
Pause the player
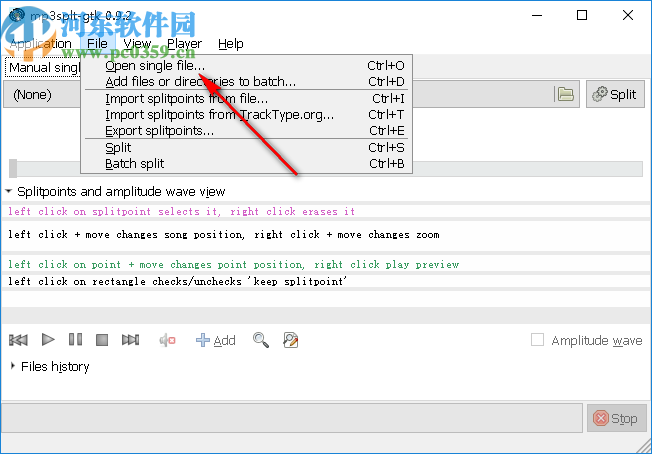(x=75, y=340)
